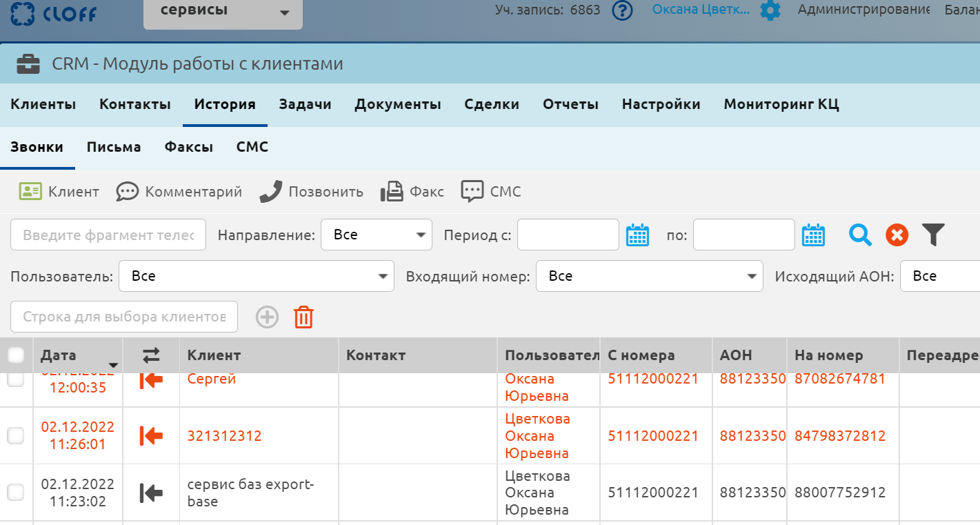
Task: Open the Направление dropdown
Action: click(x=376, y=235)
